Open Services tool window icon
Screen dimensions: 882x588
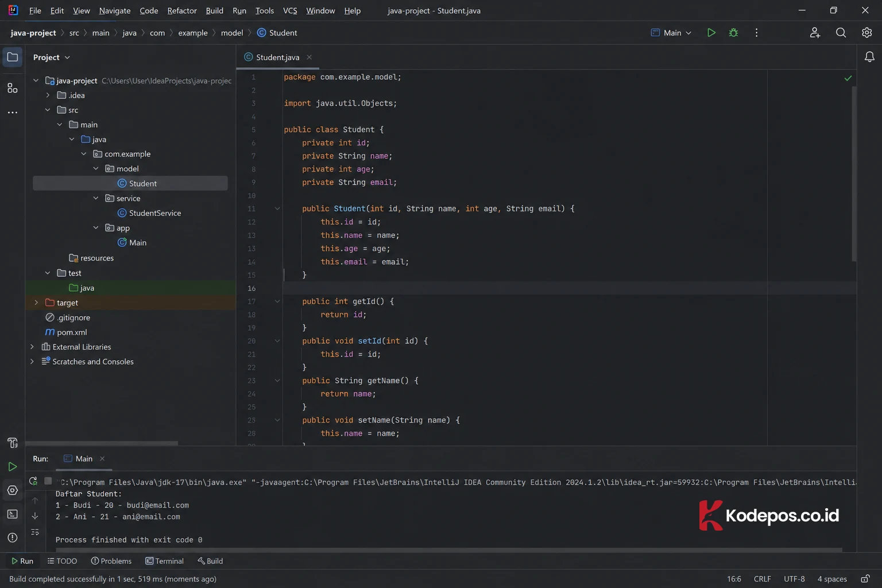point(13,490)
